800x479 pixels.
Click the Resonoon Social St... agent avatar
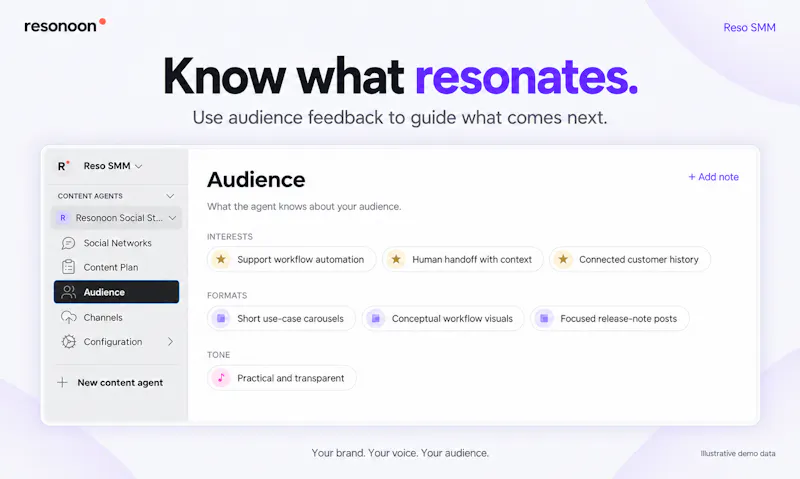coord(63,218)
